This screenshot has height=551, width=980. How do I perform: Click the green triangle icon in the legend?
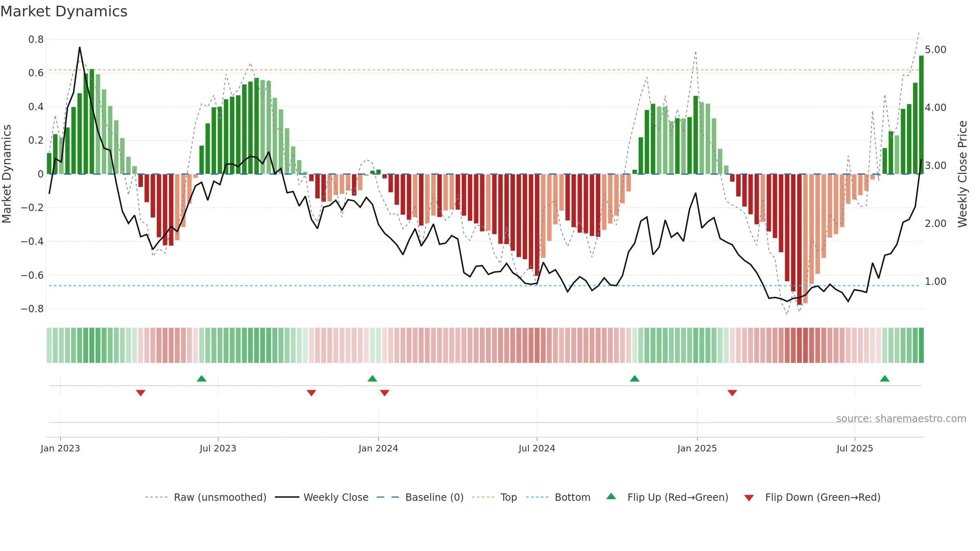coord(611,496)
